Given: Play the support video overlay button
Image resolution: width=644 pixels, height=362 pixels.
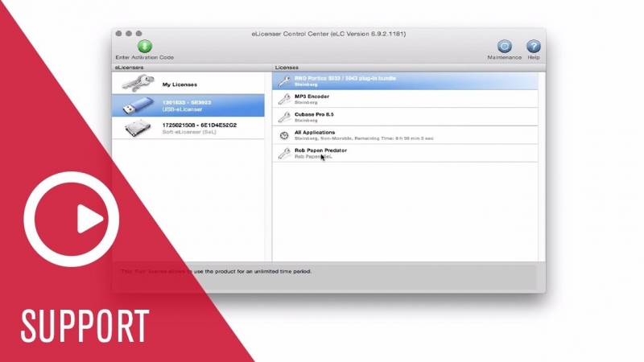Looking at the screenshot, I should (72, 219).
